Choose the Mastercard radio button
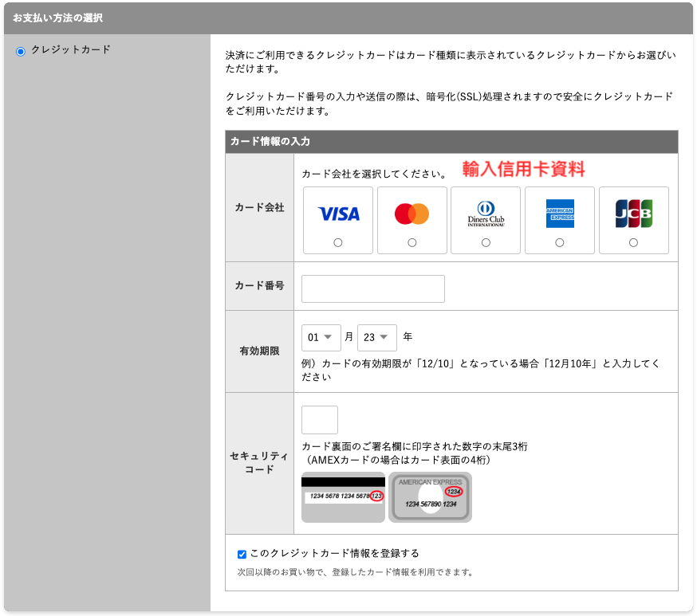Viewport: 697px width, 616px height. 412,242
